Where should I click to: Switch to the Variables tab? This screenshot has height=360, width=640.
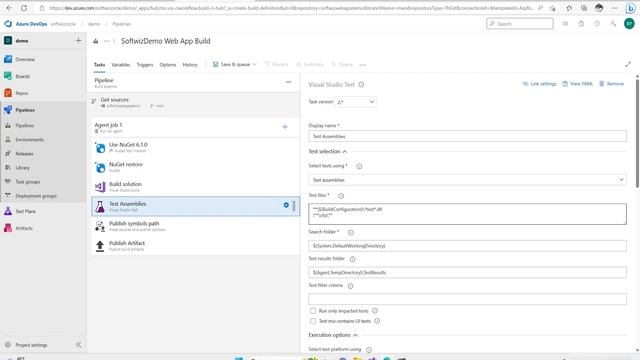[120, 64]
